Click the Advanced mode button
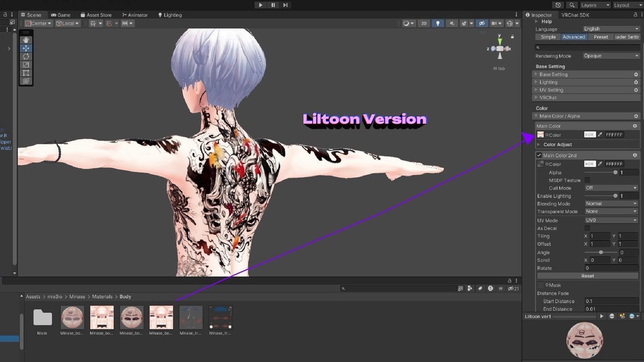The height and width of the screenshot is (362, 644). [x=574, y=37]
